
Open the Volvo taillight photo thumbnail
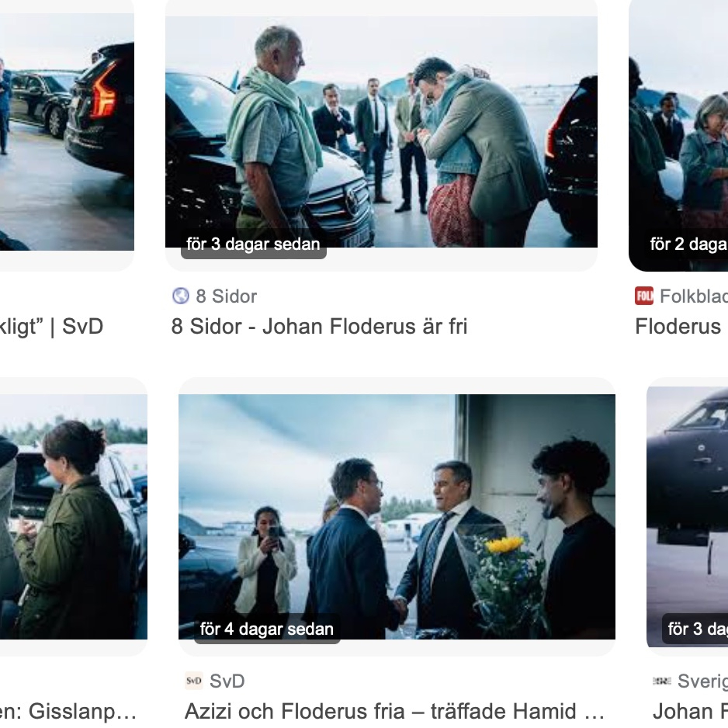point(67,132)
